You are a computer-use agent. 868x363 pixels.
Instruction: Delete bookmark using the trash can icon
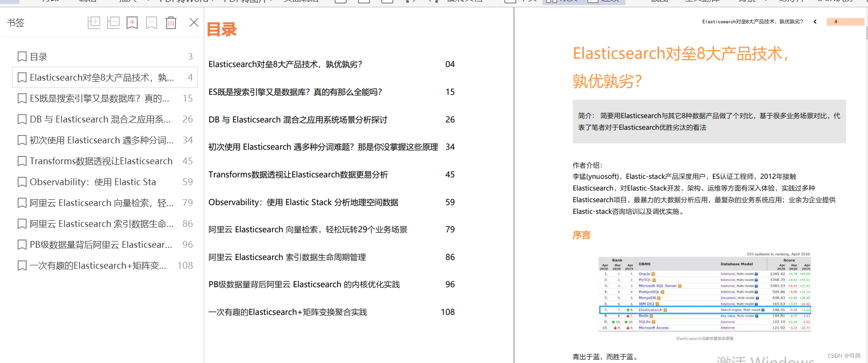(171, 22)
